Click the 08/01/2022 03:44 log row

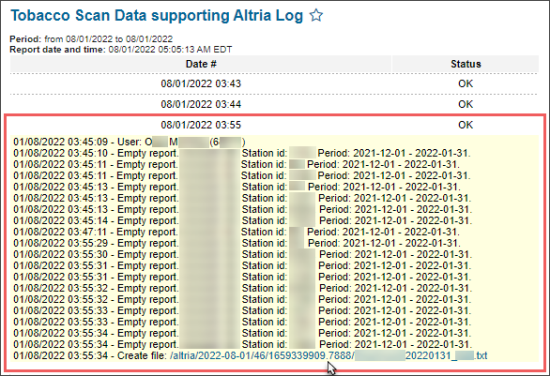tap(274, 104)
